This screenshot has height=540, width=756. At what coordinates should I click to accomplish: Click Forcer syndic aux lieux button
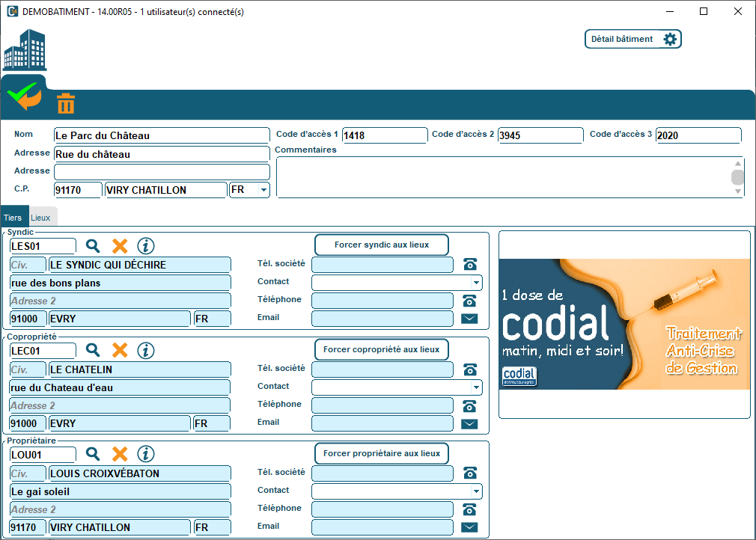[382, 245]
